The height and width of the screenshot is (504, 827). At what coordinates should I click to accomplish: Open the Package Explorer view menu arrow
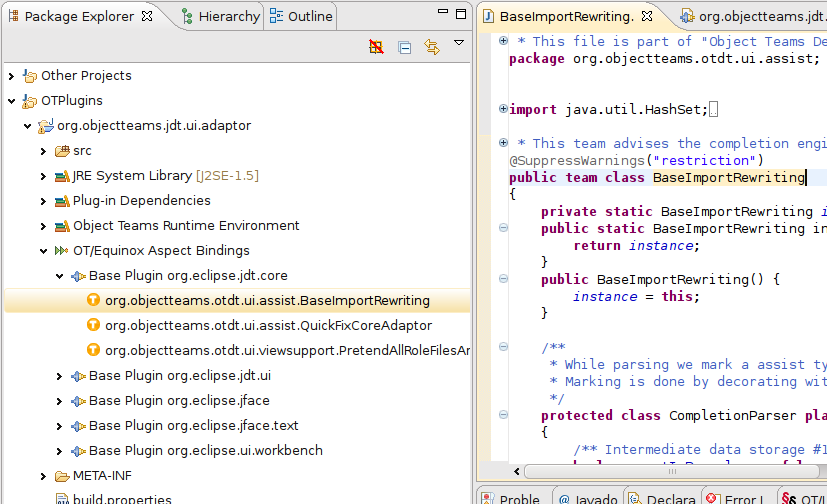click(x=459, y=43)
